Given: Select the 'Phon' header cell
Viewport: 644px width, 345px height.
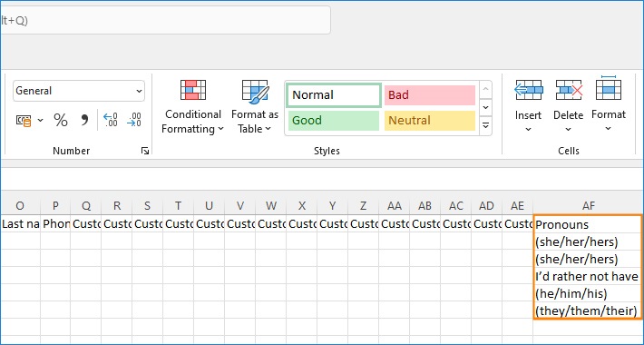Looking at the screenshot, I should (55, 223).
